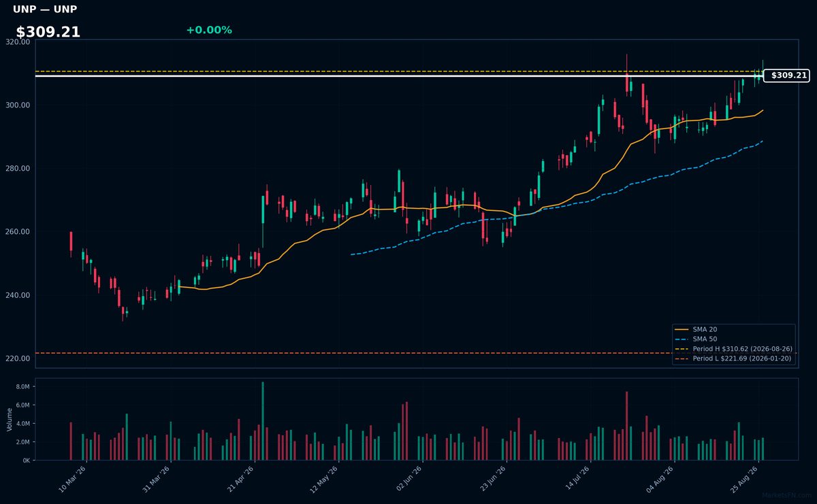Click the UNP — UNP chart title
Viewport: 817px width, 504px height.
pyautogui.click(x=45, y=10)
